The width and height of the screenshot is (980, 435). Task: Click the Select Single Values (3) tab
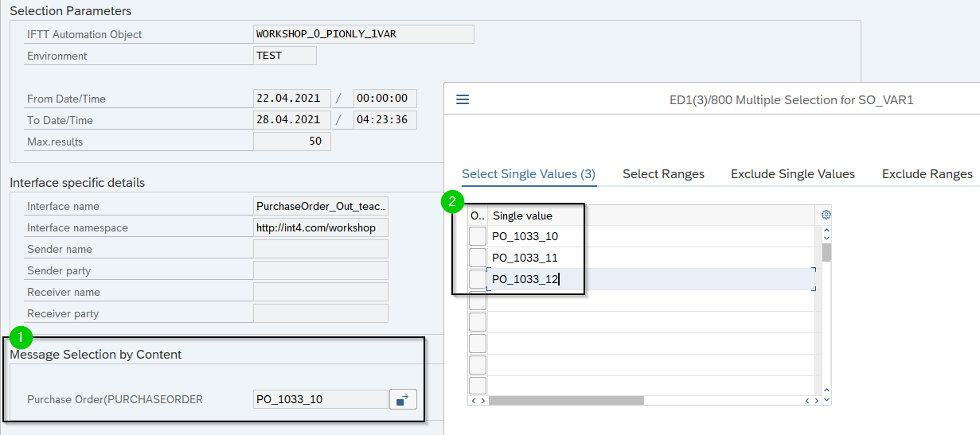[528, 174]
